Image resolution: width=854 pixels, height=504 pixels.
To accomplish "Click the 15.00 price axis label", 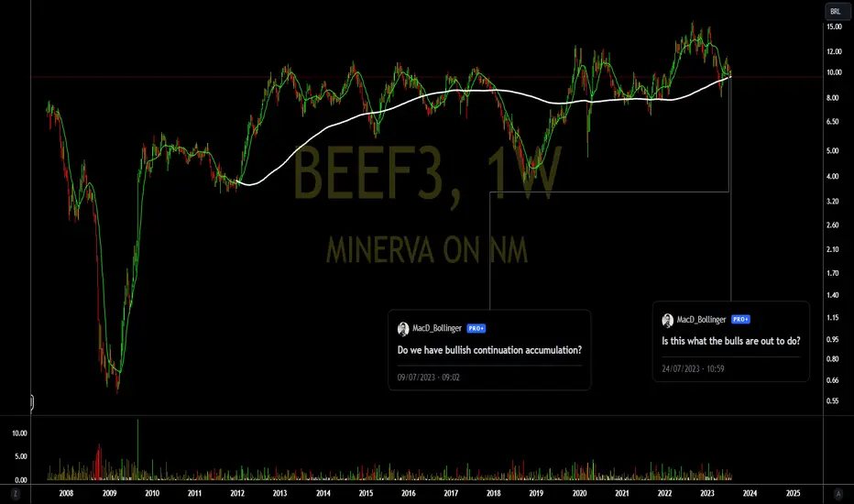I will click(x=834, y=27).
